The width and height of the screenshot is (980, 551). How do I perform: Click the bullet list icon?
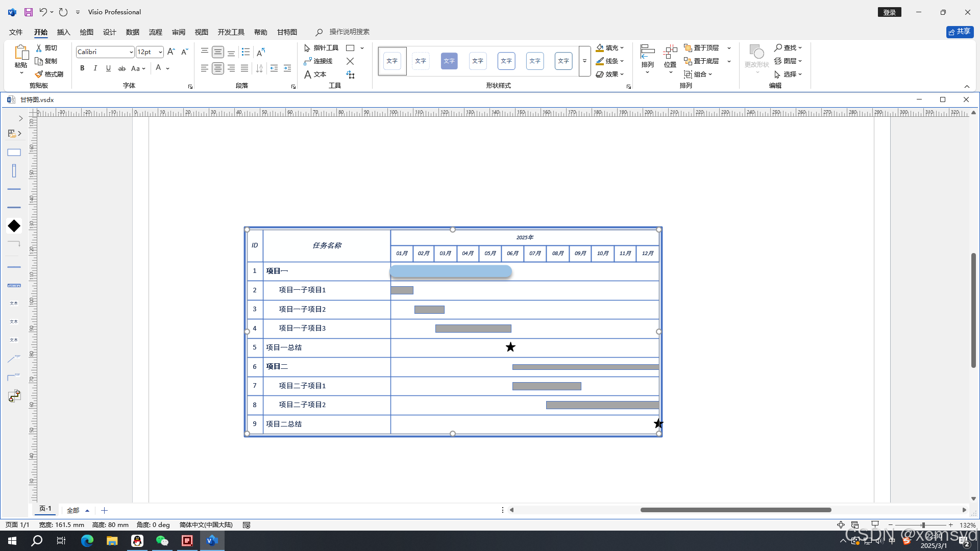click(x=246, y=52)
